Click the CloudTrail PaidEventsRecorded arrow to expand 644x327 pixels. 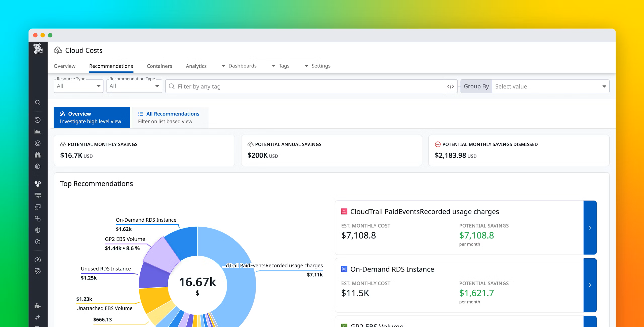point(591,227)
